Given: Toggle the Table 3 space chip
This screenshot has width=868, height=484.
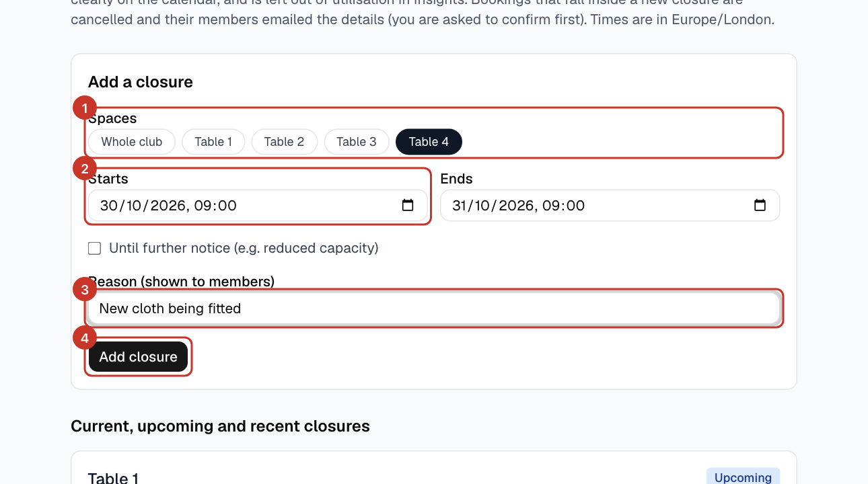Looking at the screenshot, I should click(x=357, y=142).
